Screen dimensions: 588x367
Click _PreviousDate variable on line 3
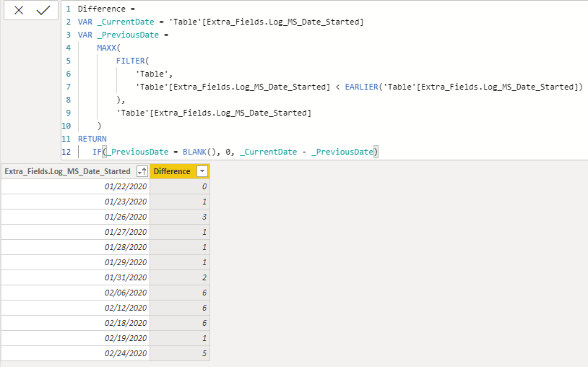tap(128, 35)
